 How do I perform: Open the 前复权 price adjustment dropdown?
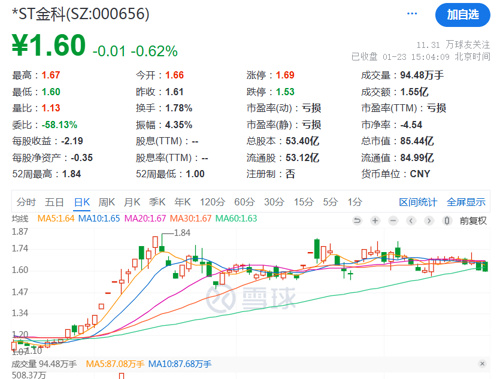(x=473, y=221)
